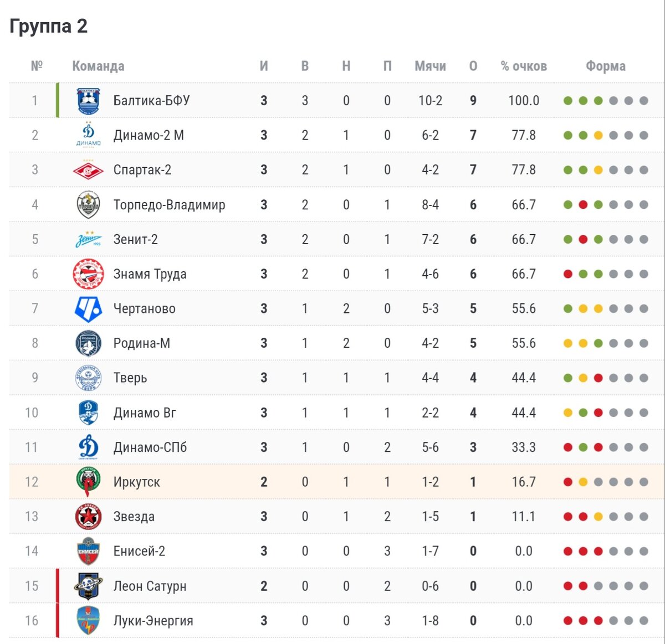
Task: Click the Зенит-2 team emblem
Action: [x=88, y=239]
